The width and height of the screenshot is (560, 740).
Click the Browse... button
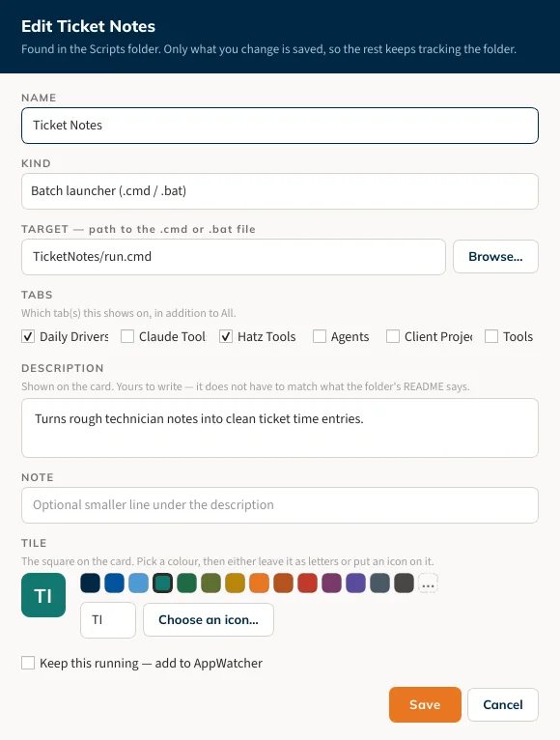pos(496,257)
